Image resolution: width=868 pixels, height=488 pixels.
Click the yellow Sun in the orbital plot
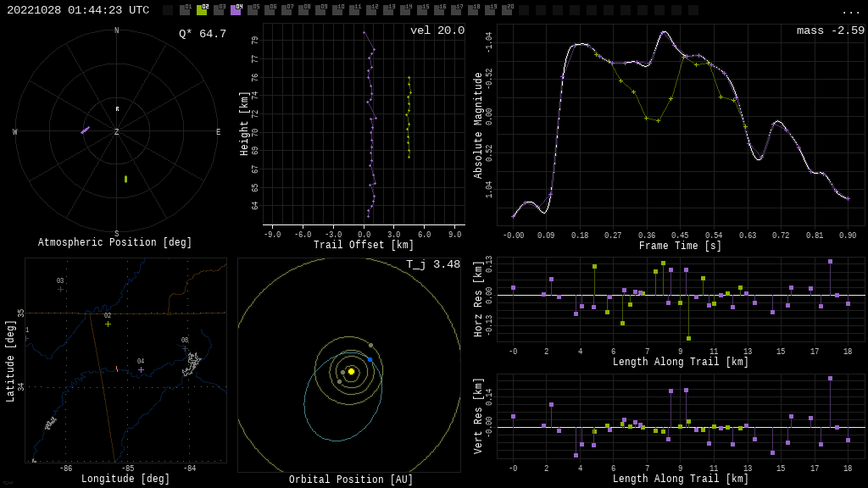[x=351, y=371]
